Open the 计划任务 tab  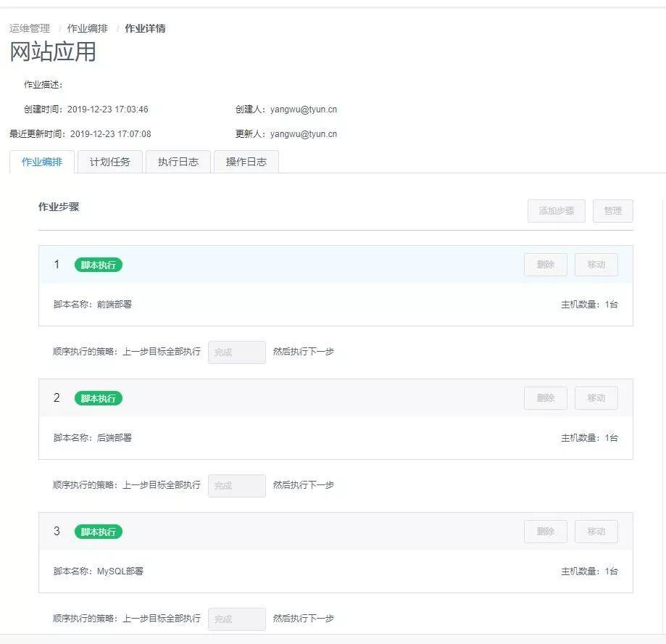pyautogui.click(x=110, y=162)
